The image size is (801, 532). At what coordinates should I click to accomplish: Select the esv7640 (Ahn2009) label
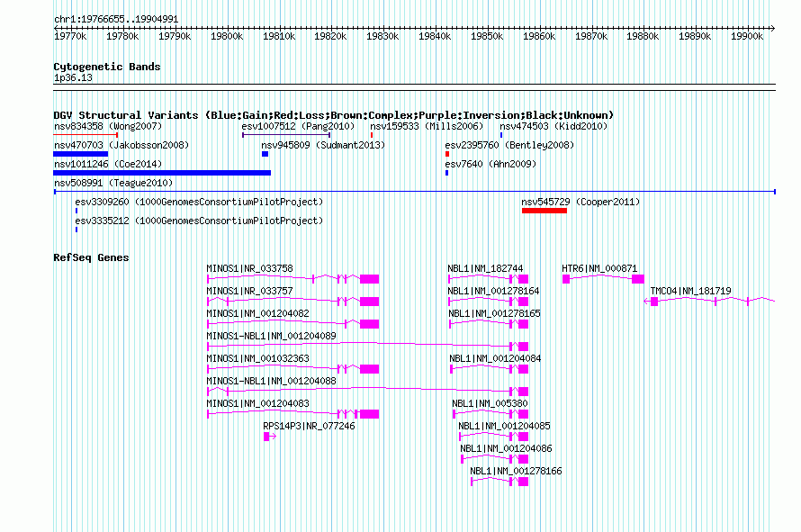click(490, 164)
